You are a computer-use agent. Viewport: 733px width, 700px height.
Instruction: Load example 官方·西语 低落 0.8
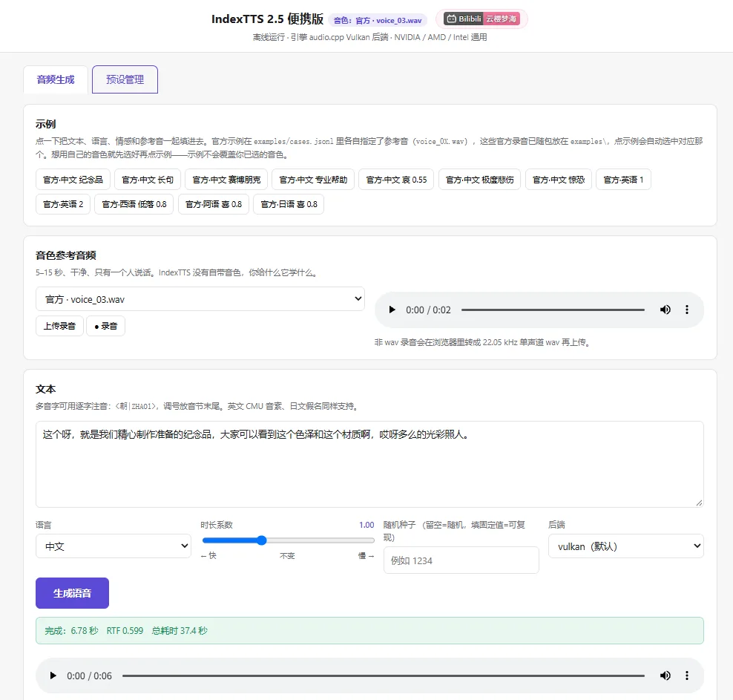[134, 204]
